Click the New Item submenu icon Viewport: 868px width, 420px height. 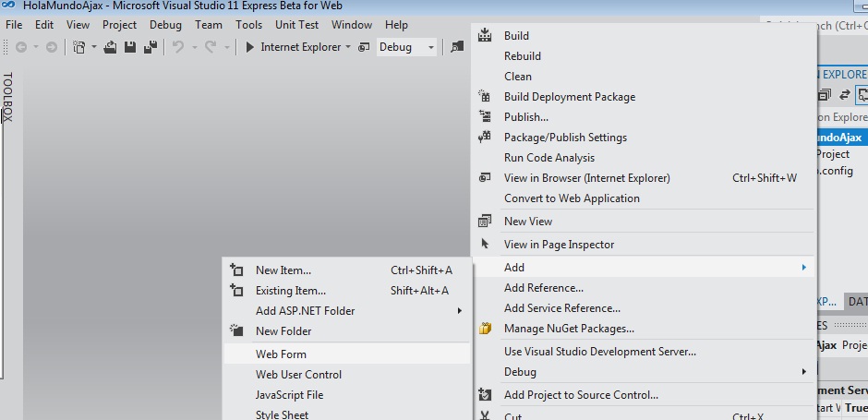click(x=236, y=270)
